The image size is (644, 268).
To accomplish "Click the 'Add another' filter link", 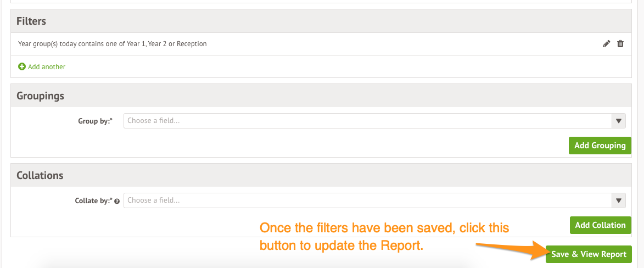I will (x=47, y=66).
